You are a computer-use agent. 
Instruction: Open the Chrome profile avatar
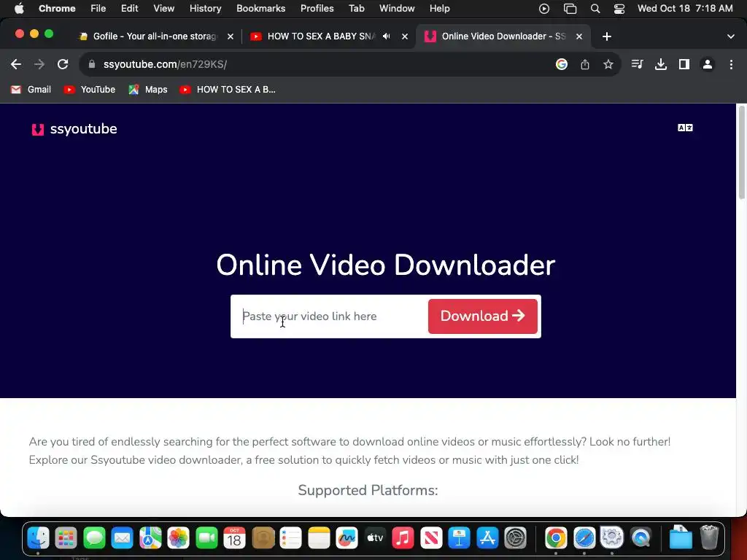708,64
